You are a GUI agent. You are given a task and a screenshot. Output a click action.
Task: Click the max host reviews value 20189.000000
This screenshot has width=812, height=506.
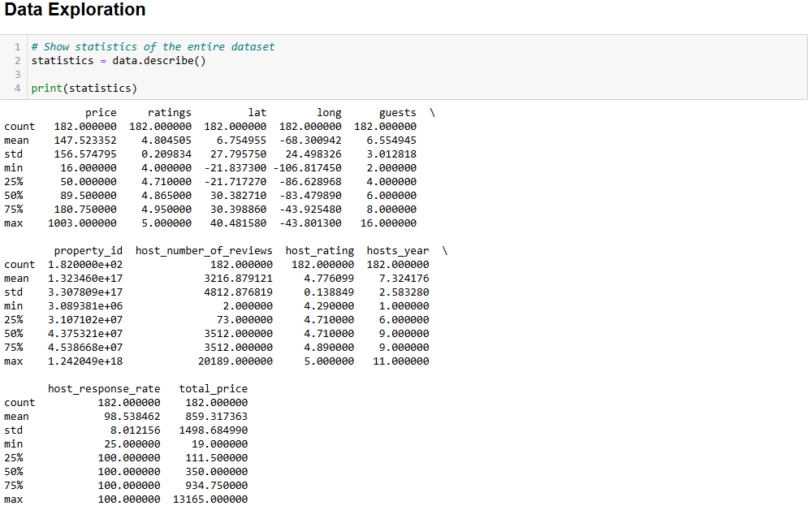tap(235, 361)
